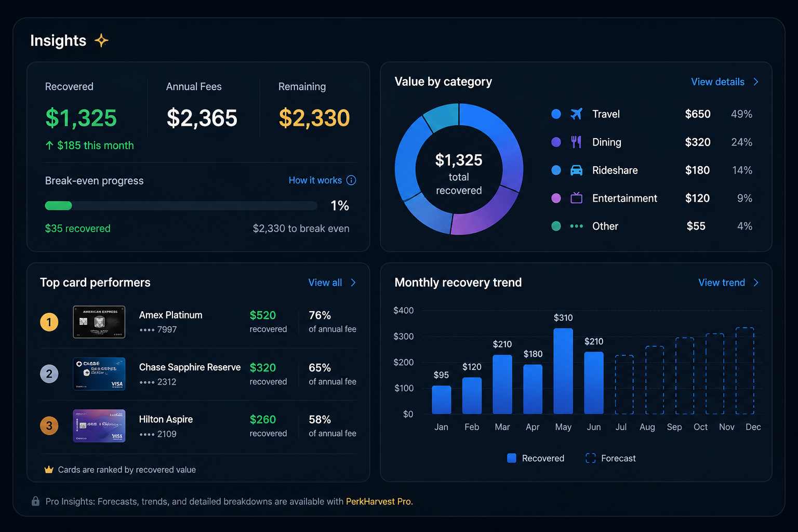Click the 1% progress percentage
Viewport: 798px width, 532px height.
pos(340,206)
